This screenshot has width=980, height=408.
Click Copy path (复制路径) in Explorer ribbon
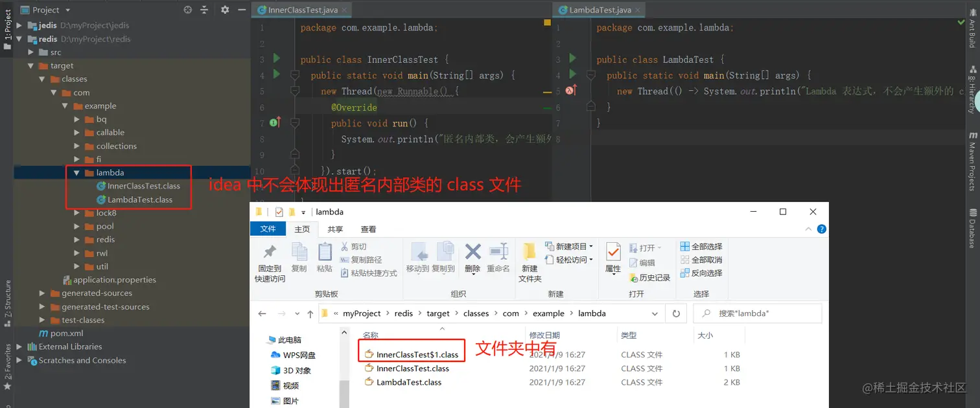(x=361, y=260)
